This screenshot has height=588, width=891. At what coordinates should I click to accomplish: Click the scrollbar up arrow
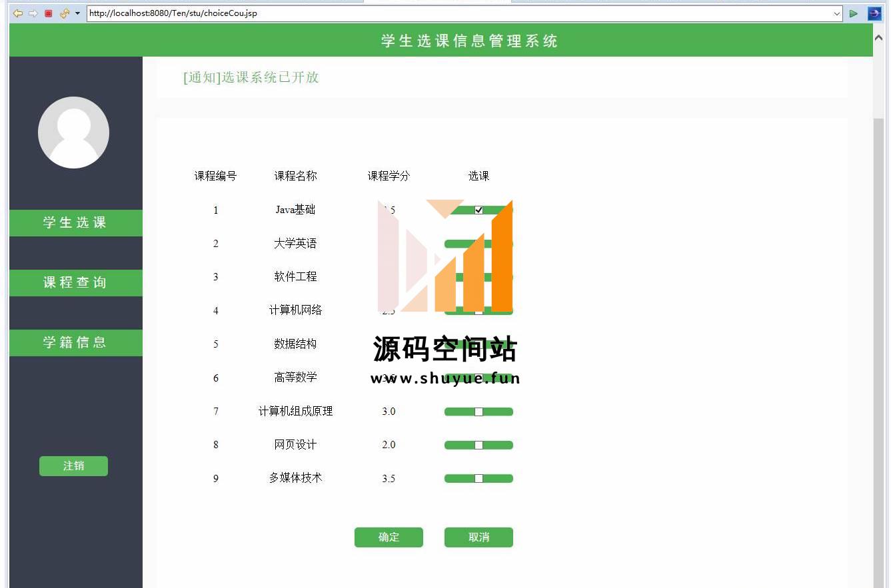[x=878, y=38]
